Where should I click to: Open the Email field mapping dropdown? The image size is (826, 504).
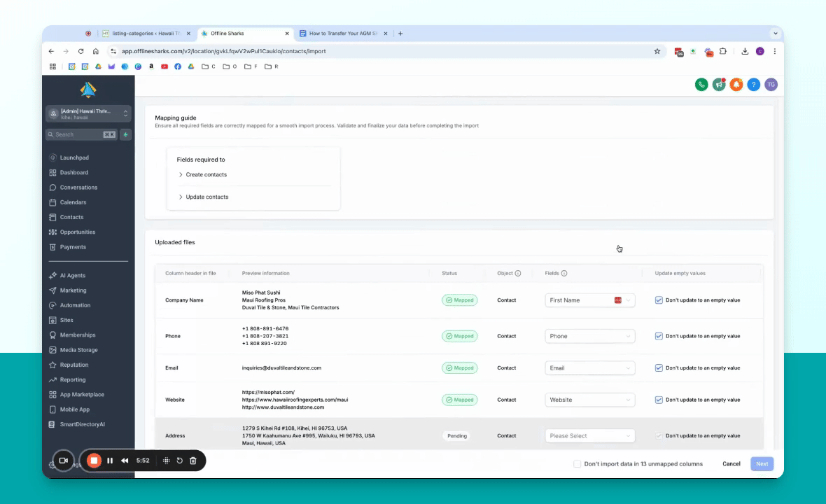pyautogui.click(x=589, y=368)
